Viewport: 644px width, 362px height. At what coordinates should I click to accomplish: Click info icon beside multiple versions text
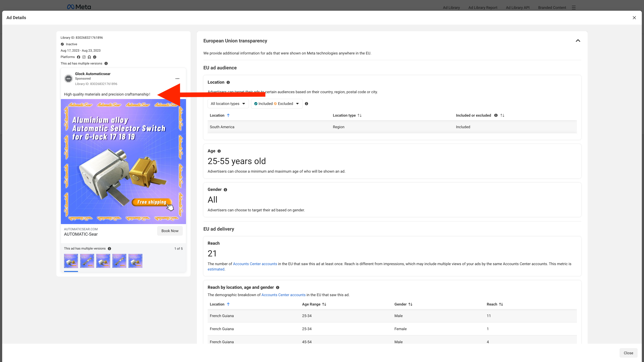[106, 64]
